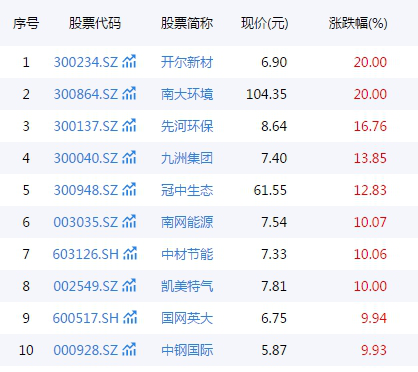The image size is (418, 372).
Task: Click stock name 南网能源
Action: pyautogui.click(x=187, y=222)
